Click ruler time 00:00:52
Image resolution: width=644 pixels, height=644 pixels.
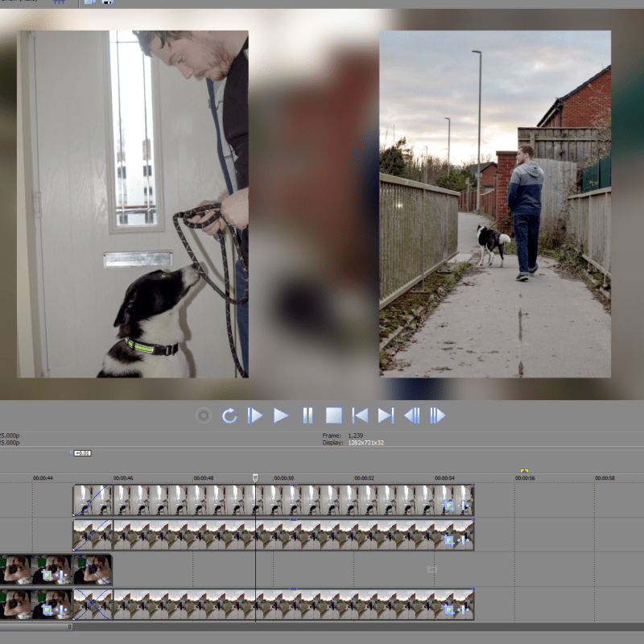pos(364,478)
